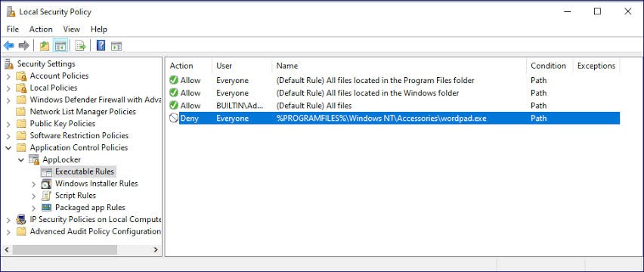644x272 pixels.
Task: Click the Allow icon for BUILTIN\Ad... rule
Action: 174,106
